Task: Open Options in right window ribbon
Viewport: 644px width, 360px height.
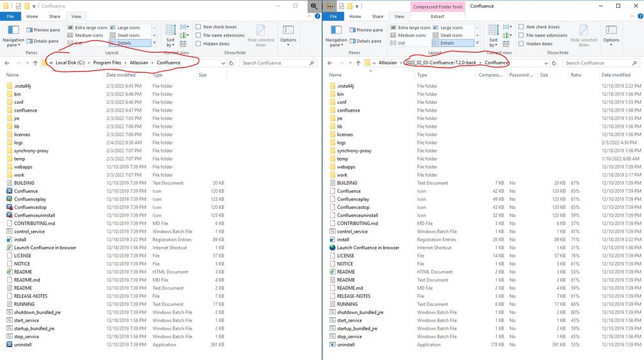Action: click(611, 35)
